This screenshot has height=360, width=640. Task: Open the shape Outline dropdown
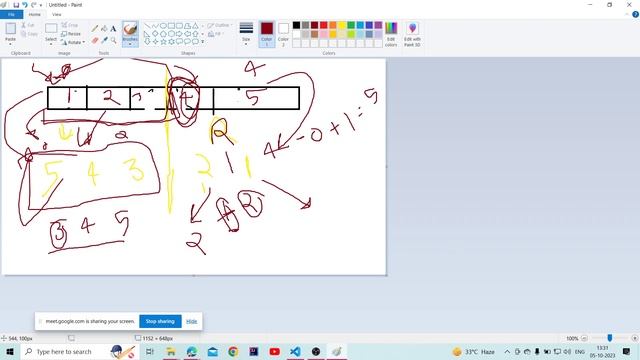(x=220, y=25)
